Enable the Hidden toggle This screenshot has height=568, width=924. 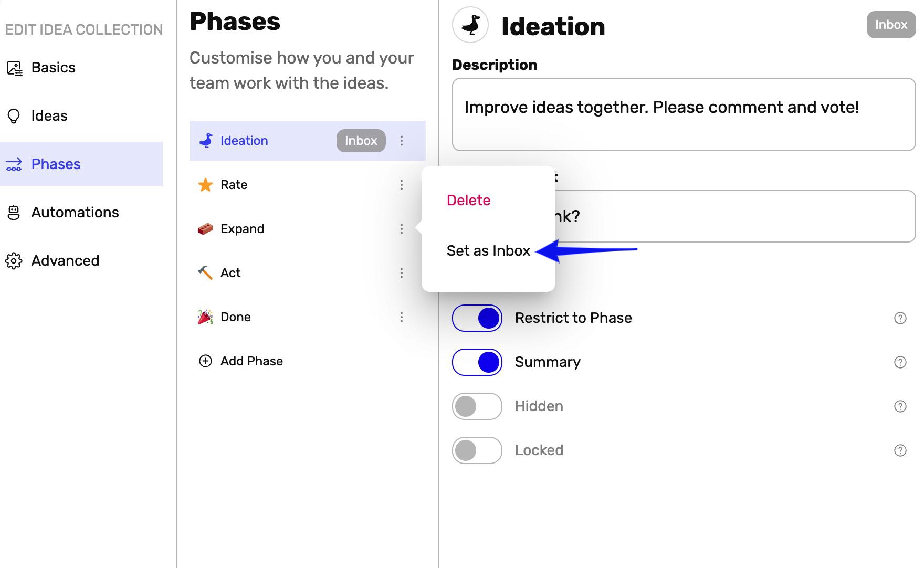[x=477, y=406]
